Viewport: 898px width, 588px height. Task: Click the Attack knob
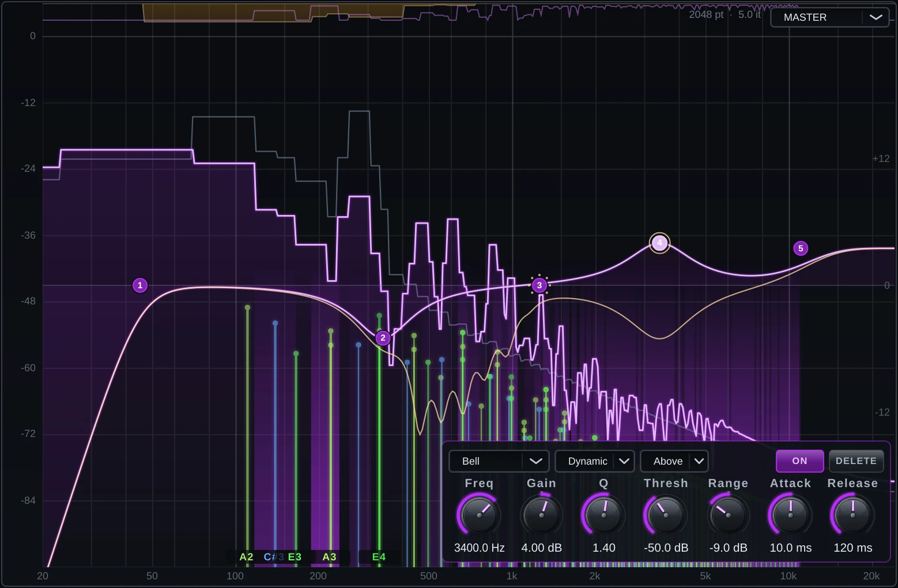pyautogui.click(x=790, y=514)
